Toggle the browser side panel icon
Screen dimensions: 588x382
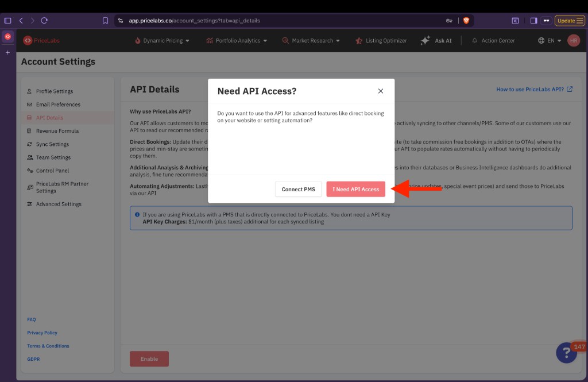coord(533,21)
